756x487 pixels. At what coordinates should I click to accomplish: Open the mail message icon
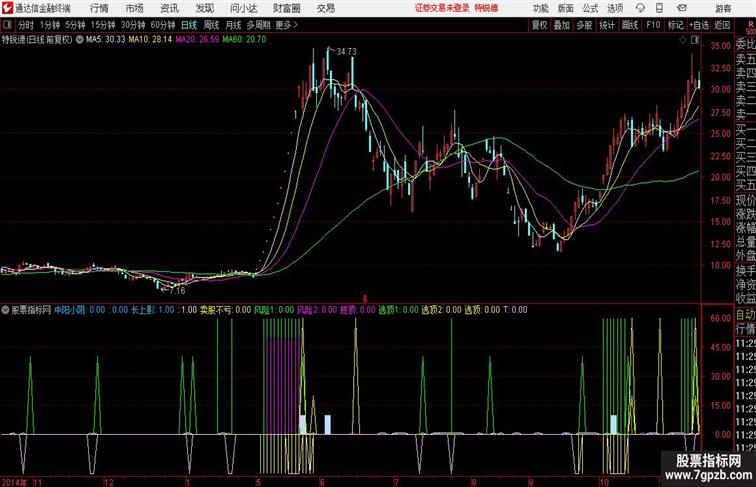(x=682, y=8)
